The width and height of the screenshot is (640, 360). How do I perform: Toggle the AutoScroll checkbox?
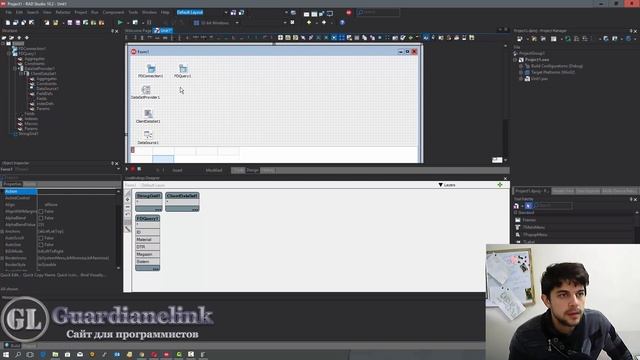click(41, 238)
